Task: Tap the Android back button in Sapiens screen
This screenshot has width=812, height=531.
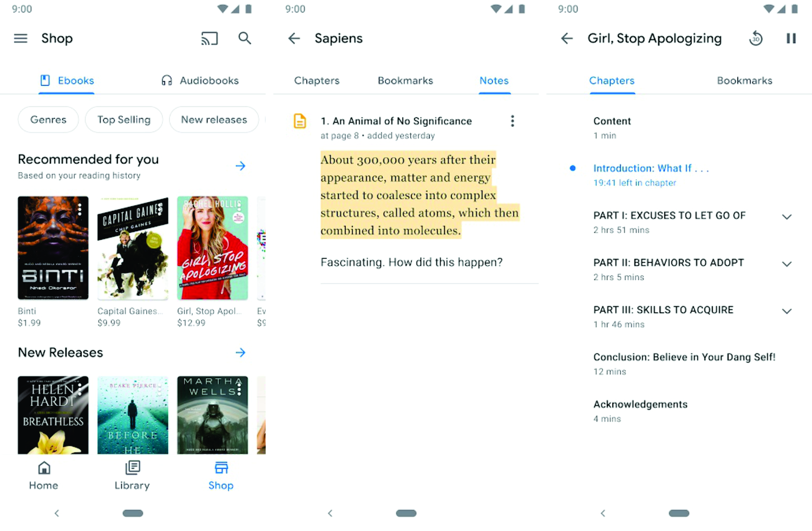Action: click(x=330, y=513)
